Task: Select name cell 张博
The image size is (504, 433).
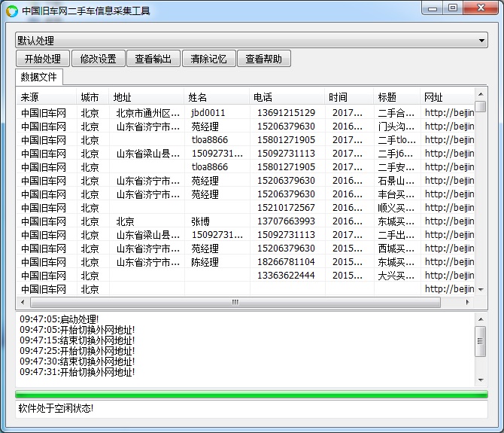Action: tap(200, 221)
